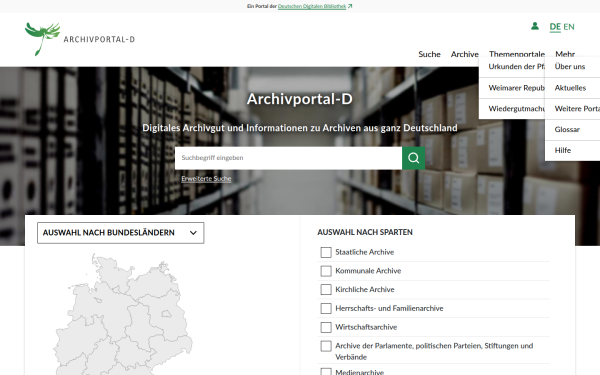Image resolution: width=600 pixels, height=375 pixels.
Task: Check Kommunale Archive checkbox
Action: (x=326, y=271)
